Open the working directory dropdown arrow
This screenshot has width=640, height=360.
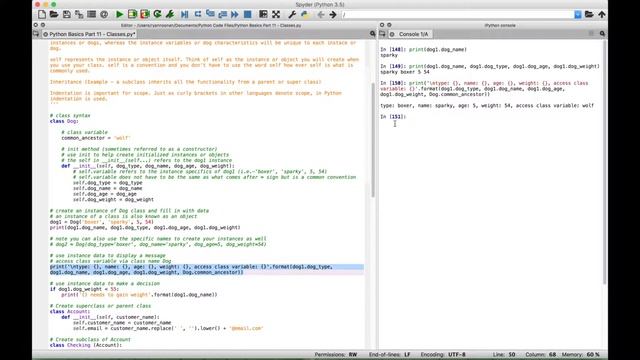click(578, 15)
